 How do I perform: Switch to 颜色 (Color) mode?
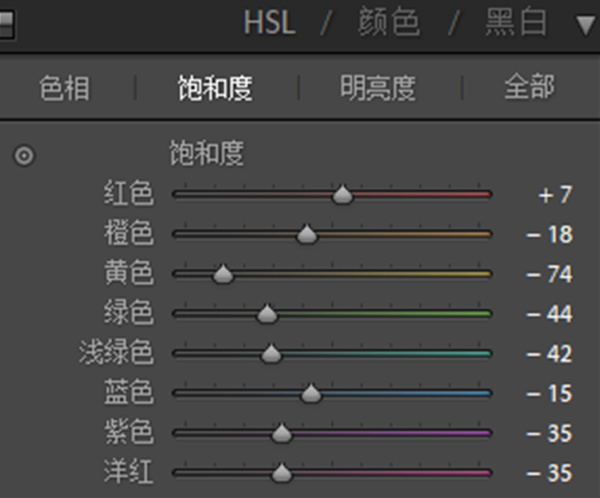click(x=389, y=23)
